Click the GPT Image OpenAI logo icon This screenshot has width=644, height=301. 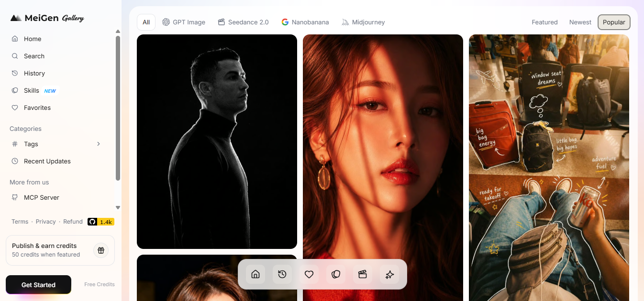click(x=166, y=22)
